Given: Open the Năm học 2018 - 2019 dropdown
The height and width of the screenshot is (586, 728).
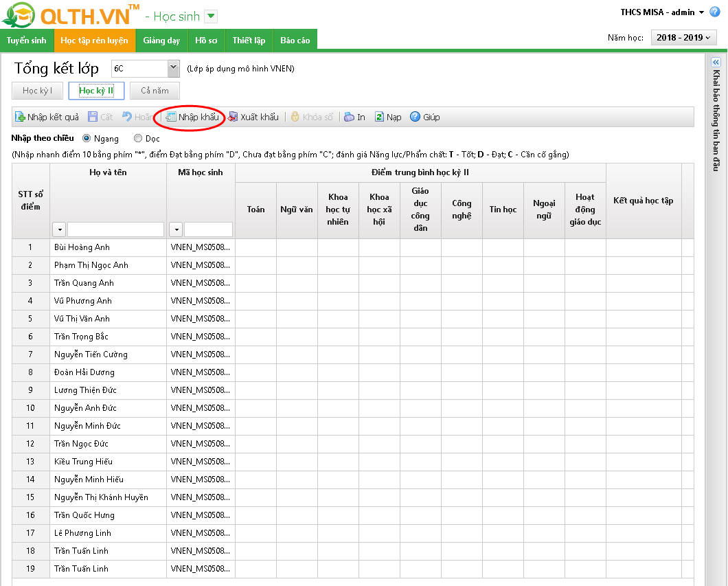Looking at the screenshot, I should (683, 38).
